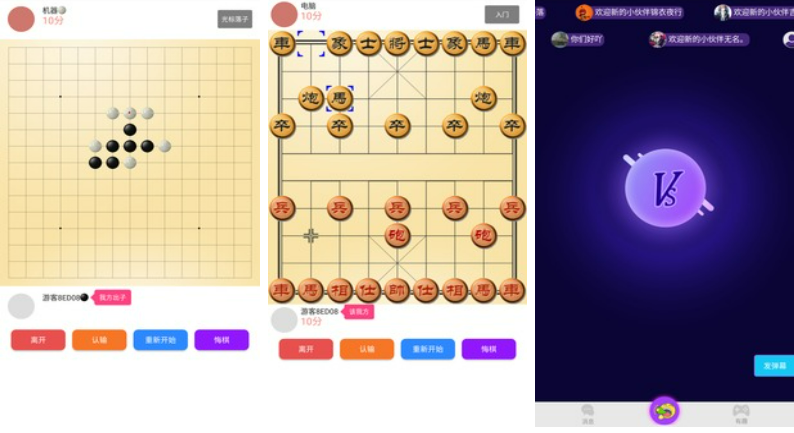Image resolution: width=794 pixels, height=433 pixels.
Task: Click purple 悔棋 undo button in chess
Action: 489,349
